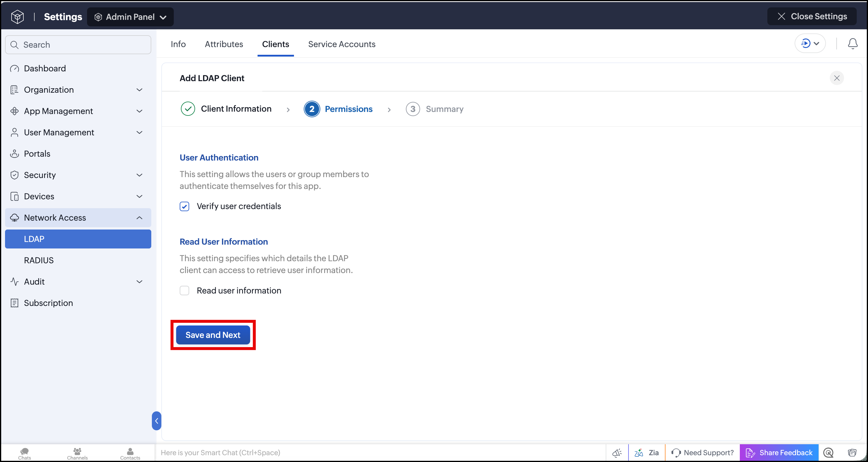
Task: Uncheck Verify user credentials checkbox
Action: coord(184,206)
